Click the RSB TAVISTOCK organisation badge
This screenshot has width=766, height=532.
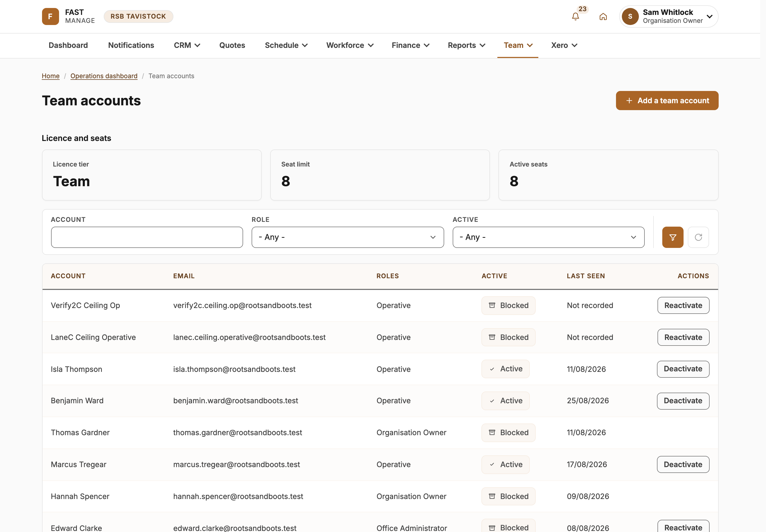pyautogui.click(x=138, y=16)
